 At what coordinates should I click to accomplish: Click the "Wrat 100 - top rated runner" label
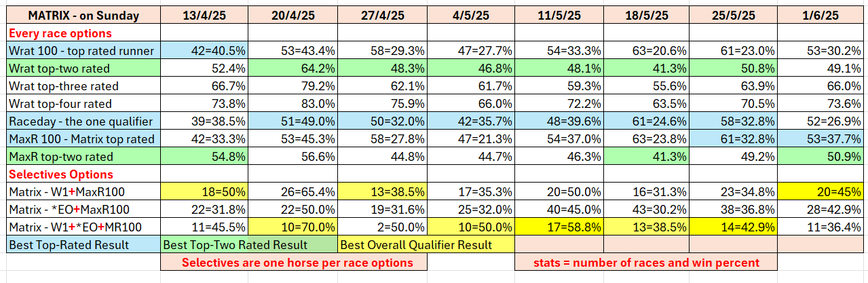click(81, 50)
